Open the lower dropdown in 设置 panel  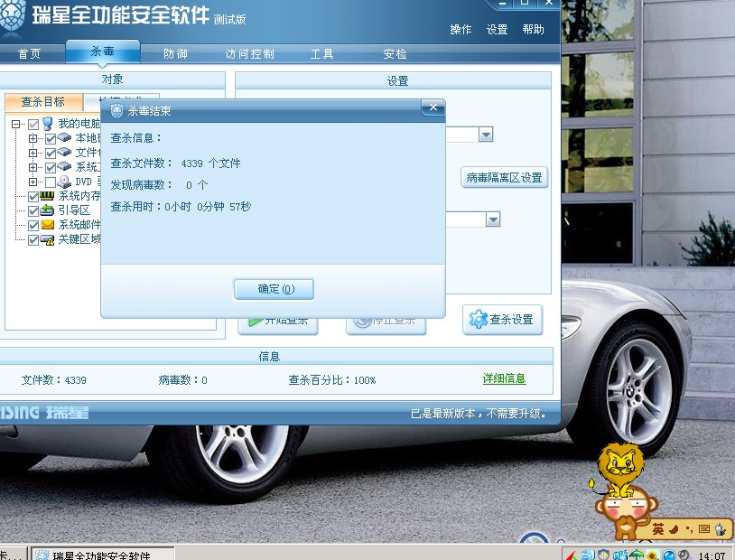click(493, 219)
